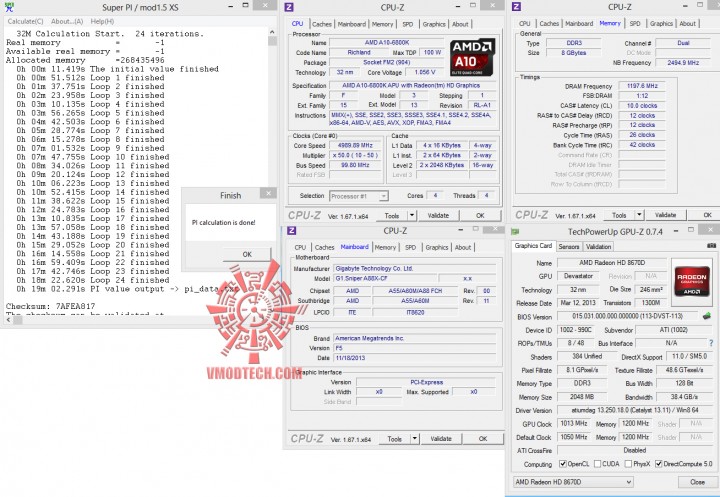Click the Checksum: 7AFEA817 line in Super PI

[x=51, y=306]
